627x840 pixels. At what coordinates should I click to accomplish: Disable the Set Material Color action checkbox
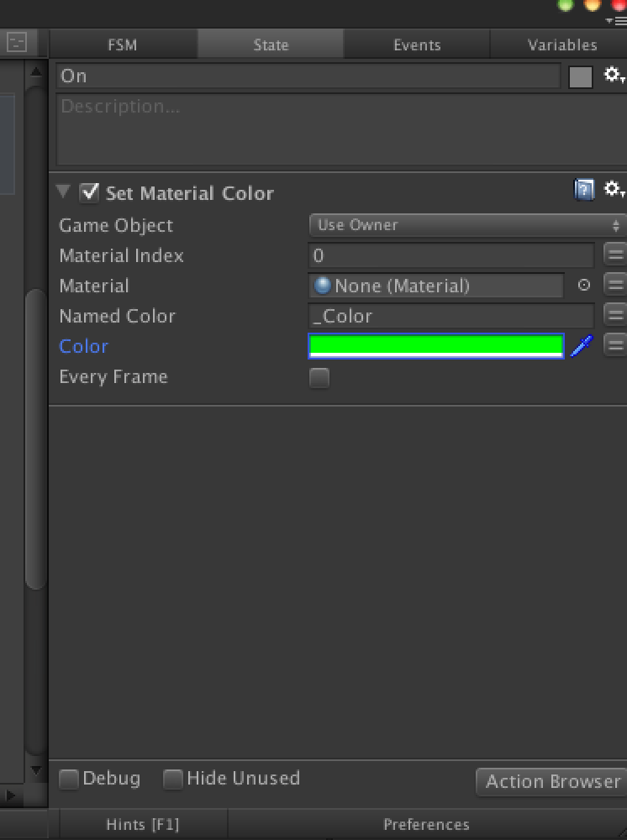(89, 193)
